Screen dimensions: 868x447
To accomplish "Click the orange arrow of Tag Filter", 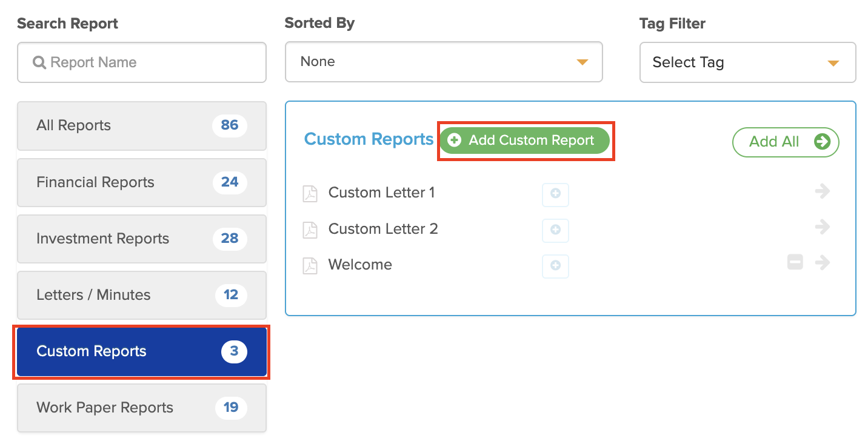I will pos(833,63).
